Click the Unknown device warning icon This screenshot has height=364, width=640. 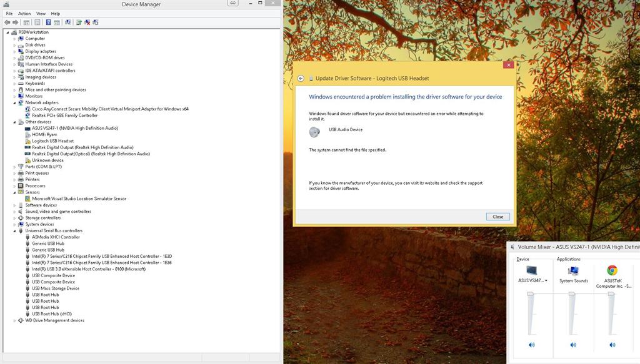[x=27, y=160]
